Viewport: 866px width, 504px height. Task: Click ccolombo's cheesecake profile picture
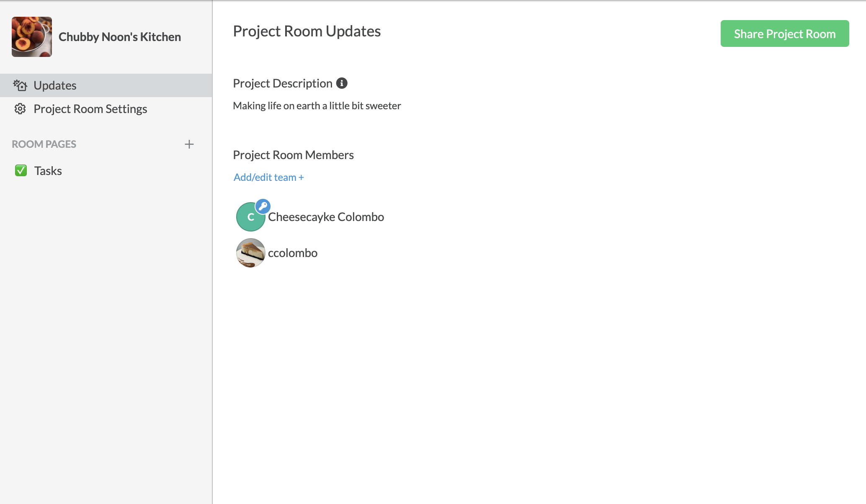pyautogui.click(x=251, y=253)
